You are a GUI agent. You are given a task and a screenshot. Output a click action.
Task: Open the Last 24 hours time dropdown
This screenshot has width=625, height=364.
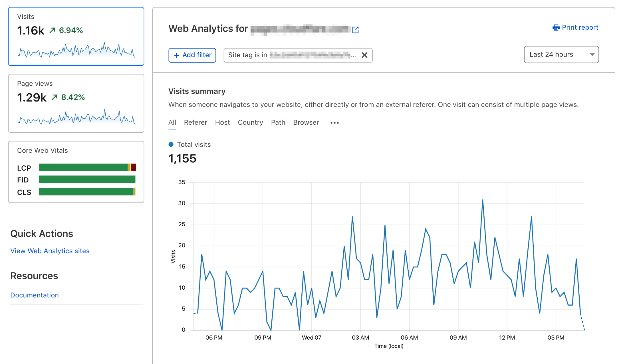click(x=561, y=55)
